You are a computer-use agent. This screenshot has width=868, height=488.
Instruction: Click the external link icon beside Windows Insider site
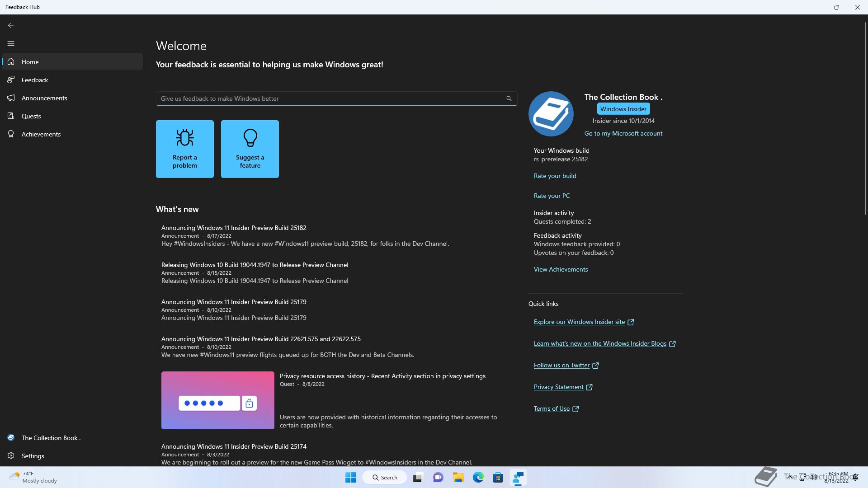click(631, 322)
